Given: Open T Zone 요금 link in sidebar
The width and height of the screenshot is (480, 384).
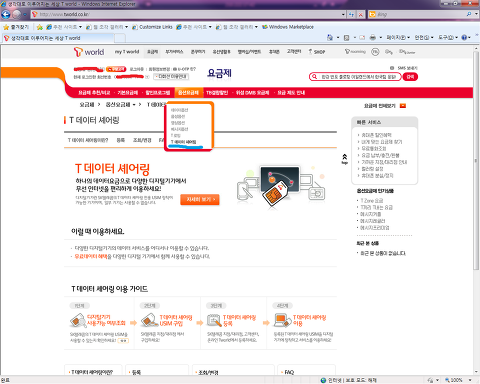Looking at the screenshot, I should coord(372,201).
